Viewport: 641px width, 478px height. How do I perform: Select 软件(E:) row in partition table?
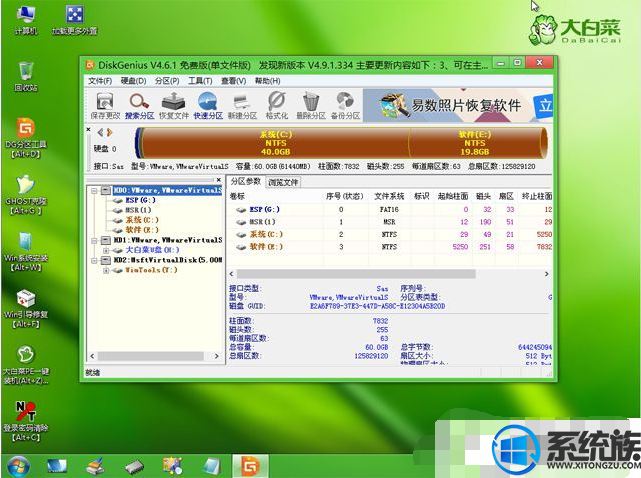[x=390, y=247]
